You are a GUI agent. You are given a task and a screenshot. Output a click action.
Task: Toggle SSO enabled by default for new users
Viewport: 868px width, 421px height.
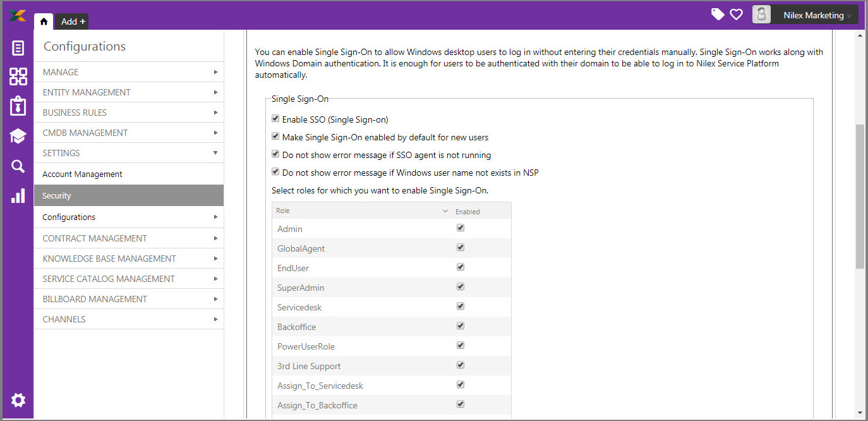click(275, 136)
